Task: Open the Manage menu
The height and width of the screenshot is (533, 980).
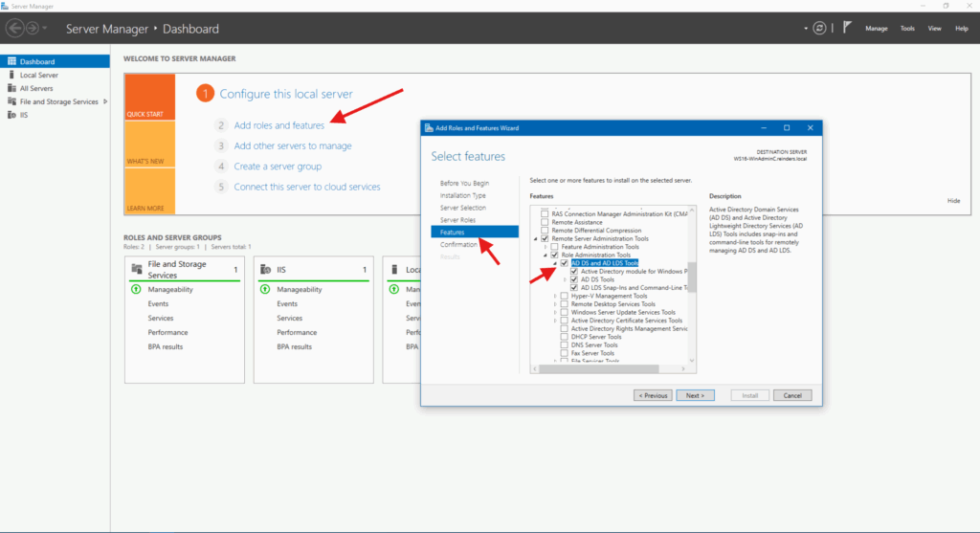Action: coord(876,29)
